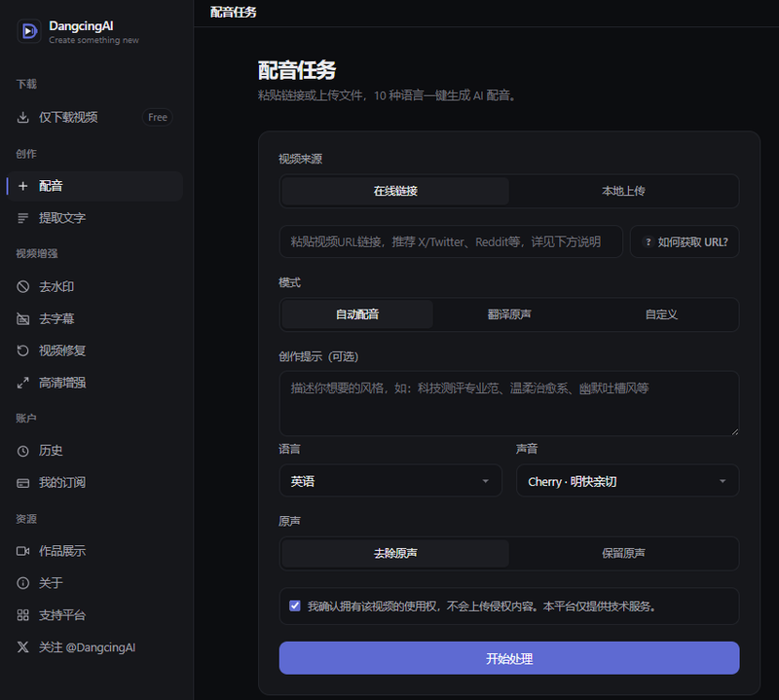
Task: Select 翻译原声 mode
Action: coord(509,314)
